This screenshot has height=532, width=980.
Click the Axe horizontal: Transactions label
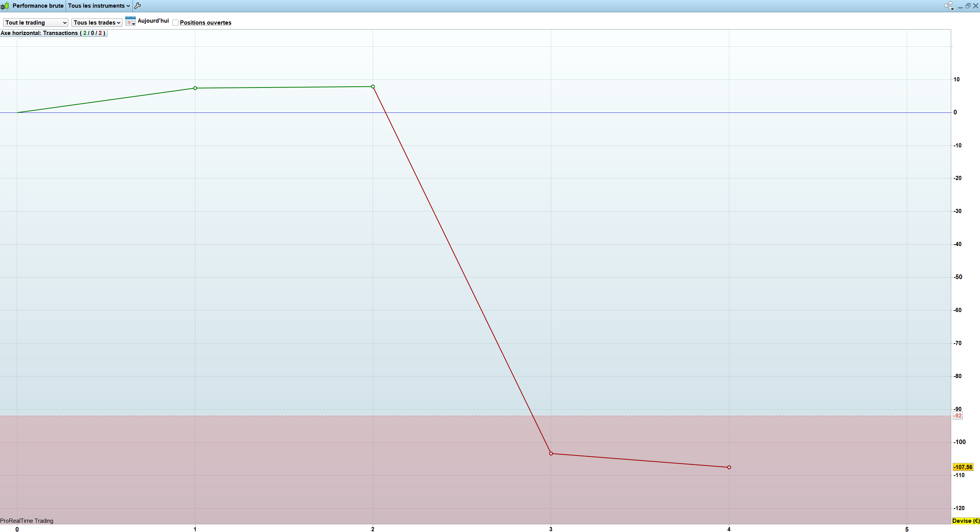[x=53, y=33]
